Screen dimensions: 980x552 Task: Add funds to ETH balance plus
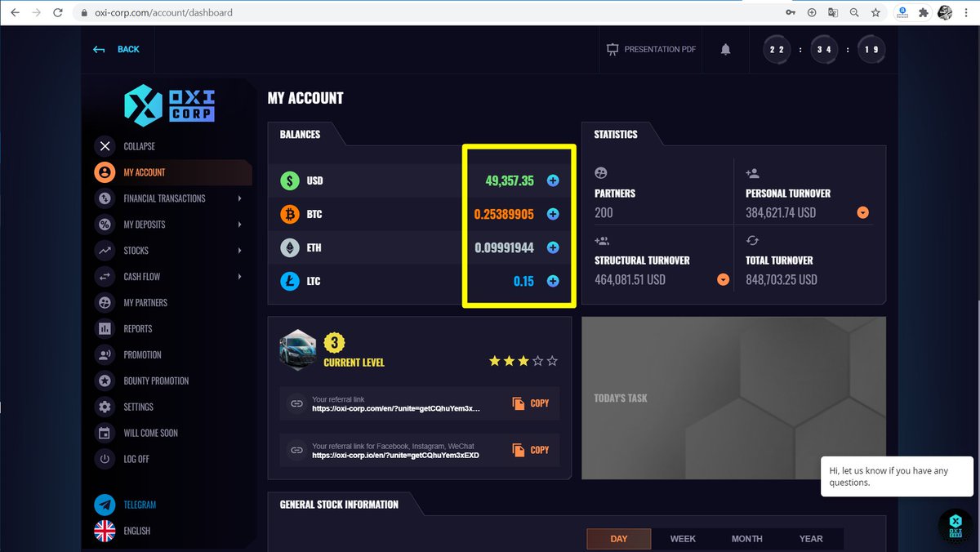pyautogui.click(x=553, y=247)
